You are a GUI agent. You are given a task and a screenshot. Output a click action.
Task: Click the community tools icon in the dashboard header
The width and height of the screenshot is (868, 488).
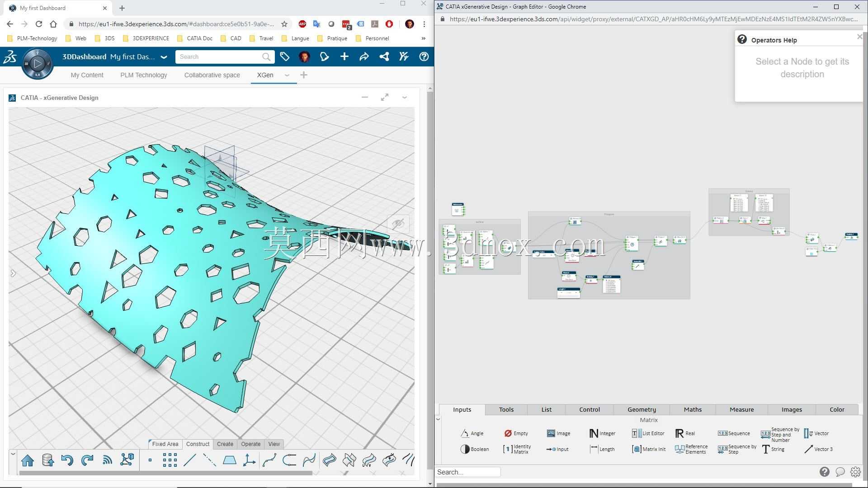coord(404,56)
